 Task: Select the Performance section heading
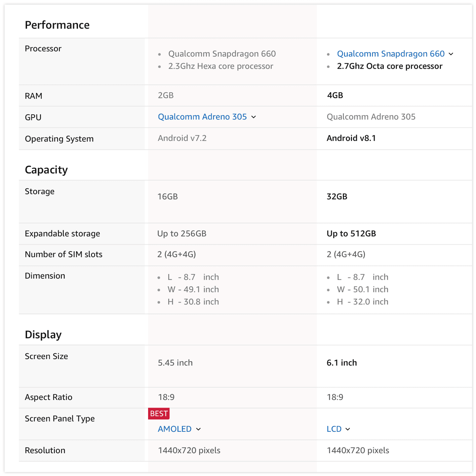point(57,25)
